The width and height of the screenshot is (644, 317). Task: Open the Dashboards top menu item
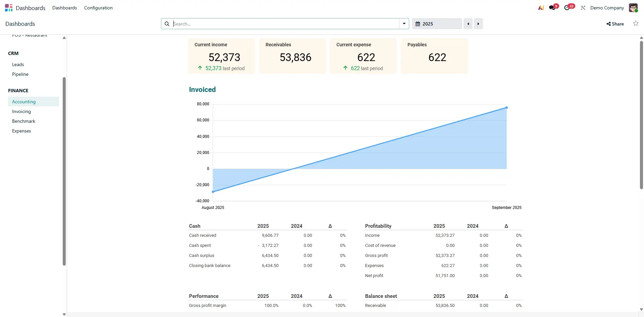click(64, 8)
